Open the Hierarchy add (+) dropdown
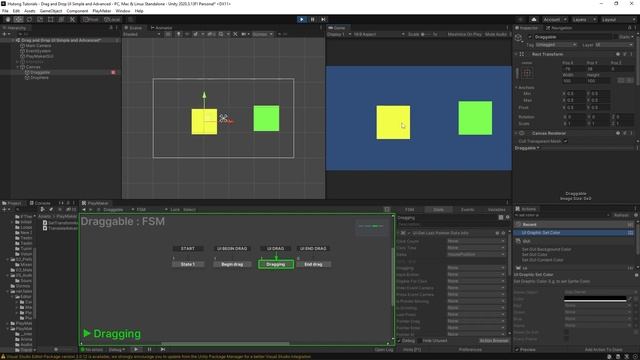Image resolution: width=640 pixels, height=360 pixels. tap(6, 34)
